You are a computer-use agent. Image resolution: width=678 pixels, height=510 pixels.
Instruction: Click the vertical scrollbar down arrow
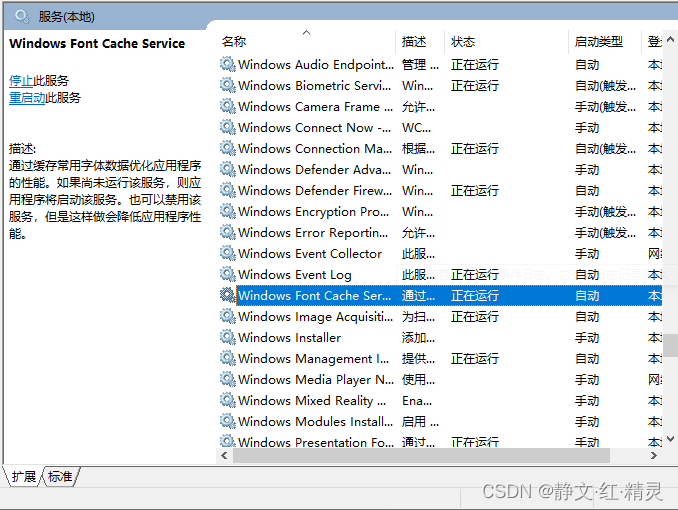(670, 439)
